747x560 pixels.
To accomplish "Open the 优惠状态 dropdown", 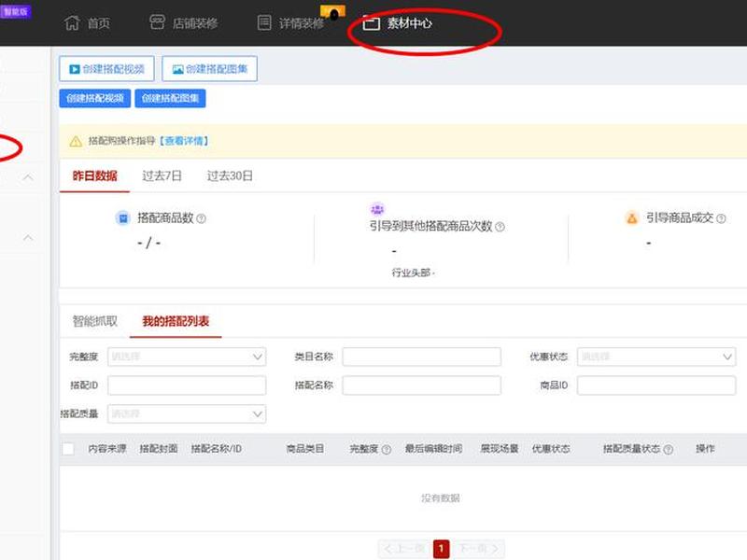I will pos(656,357).
